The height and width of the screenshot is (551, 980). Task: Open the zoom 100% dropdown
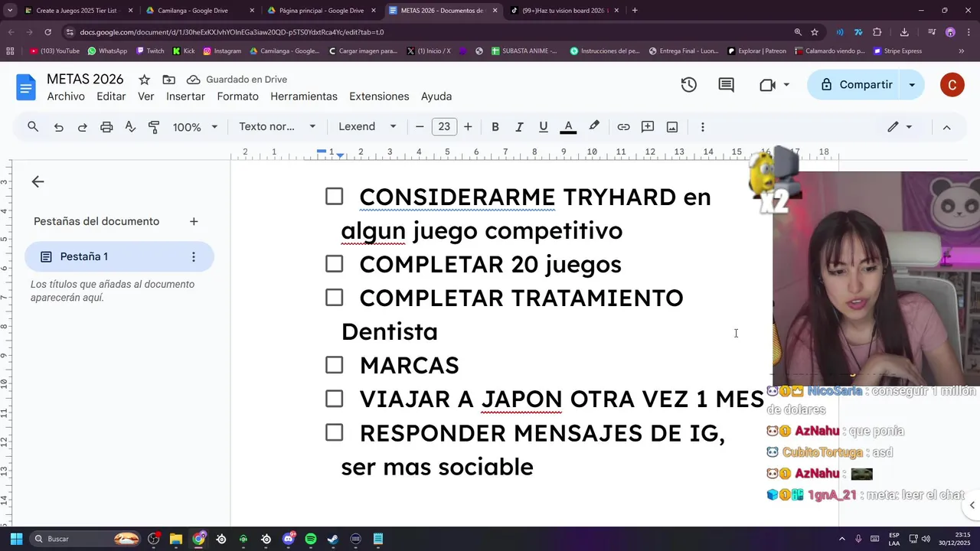195,127
